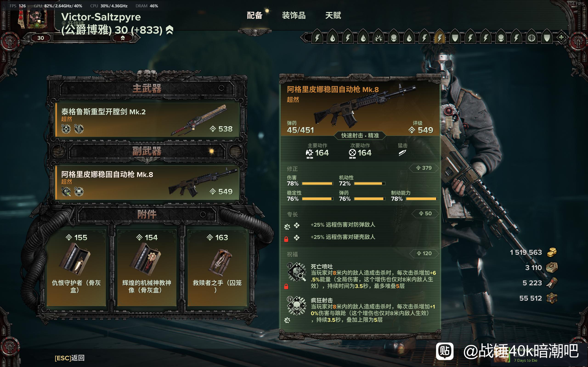Click the globe loadout preset icon
Viewport: 588px width, 367px height.
point(531,38)
